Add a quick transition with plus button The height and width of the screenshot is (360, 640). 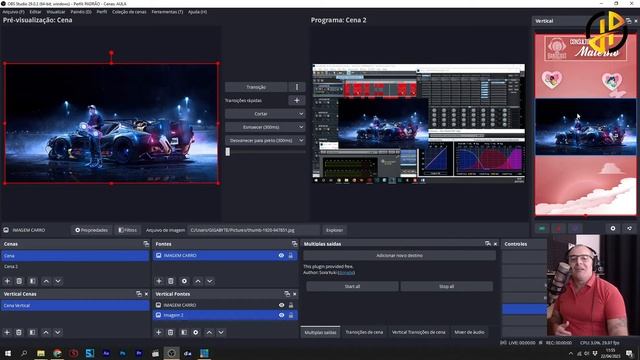297,100
